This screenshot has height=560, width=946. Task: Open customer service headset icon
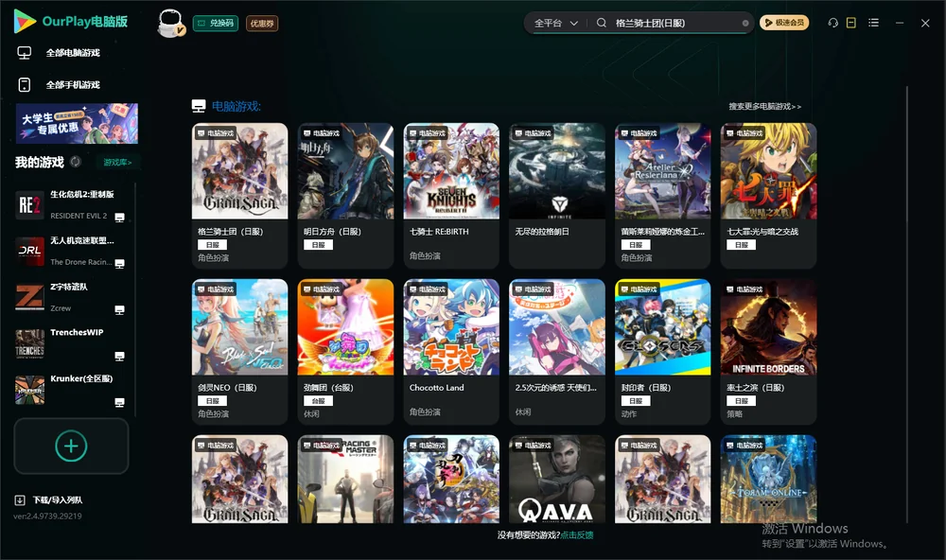pyautogui.click(x=833, y=23)
